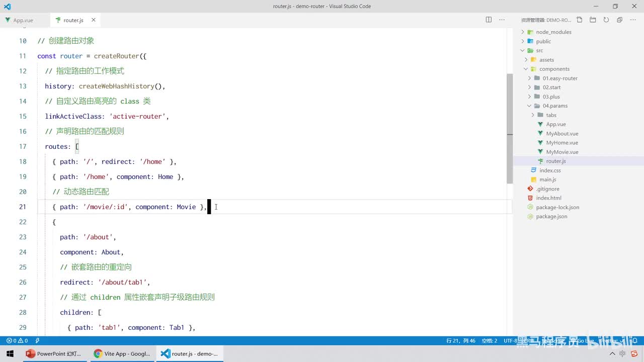Change file encoding UTF-8
644x362 pixels.
(x=510, y=341)
